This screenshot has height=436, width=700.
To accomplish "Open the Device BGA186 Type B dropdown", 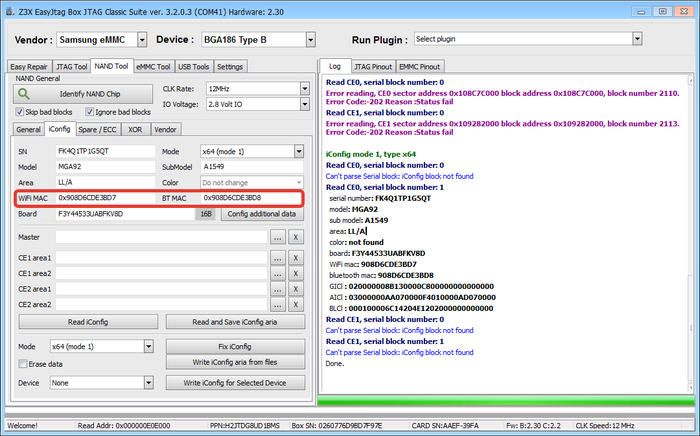I will (311, 40).
